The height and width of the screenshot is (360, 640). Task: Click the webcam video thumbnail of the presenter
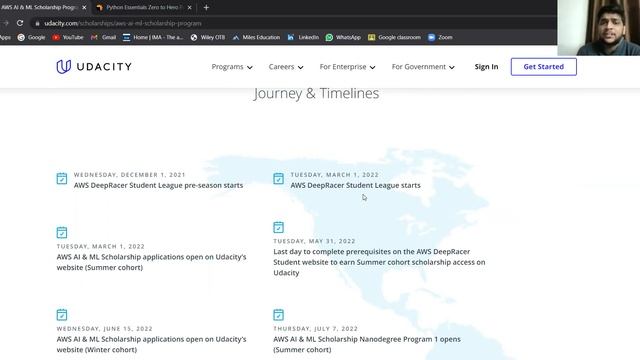pos(598,28)
